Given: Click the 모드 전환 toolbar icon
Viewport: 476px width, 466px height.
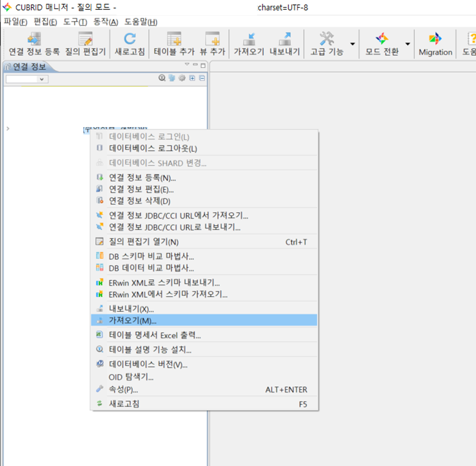Looking at the screenshot, I should click(x=382, y=39).
